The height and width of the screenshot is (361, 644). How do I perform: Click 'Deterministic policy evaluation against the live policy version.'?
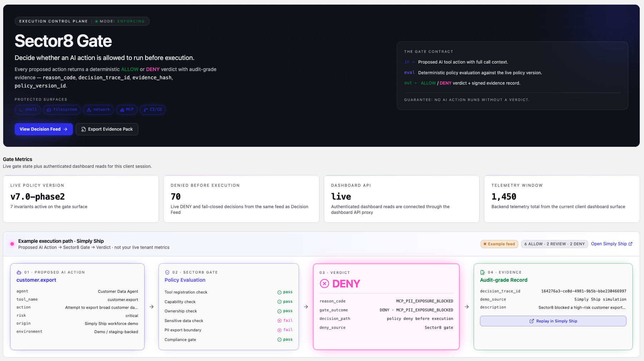[x=480, y=73]
